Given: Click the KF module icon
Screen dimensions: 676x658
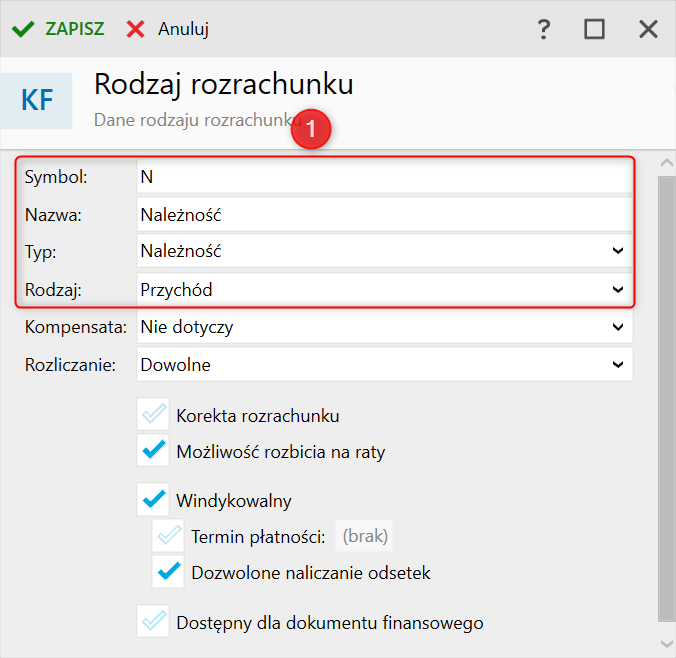Looking at the screenshot, I should tap(37, 100).
